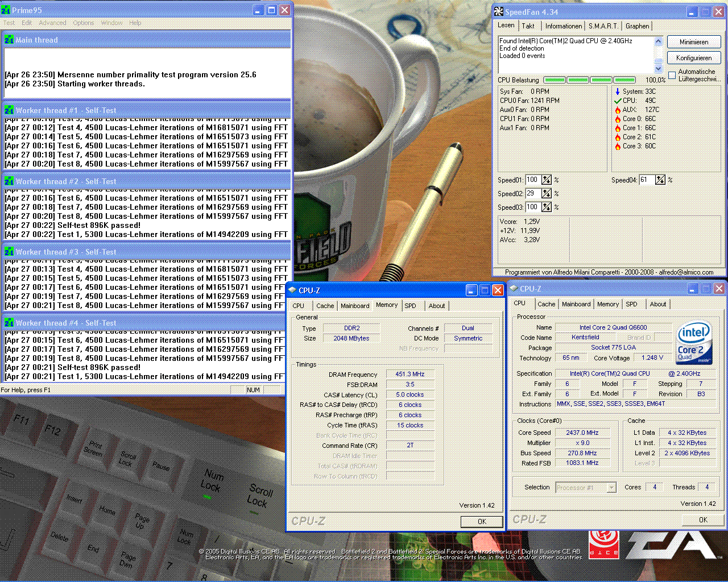The width and height of the screenshot is (728, 582).
Task: Click the Minimieren button in SpeedFan
Action: (x=694, y=42)
